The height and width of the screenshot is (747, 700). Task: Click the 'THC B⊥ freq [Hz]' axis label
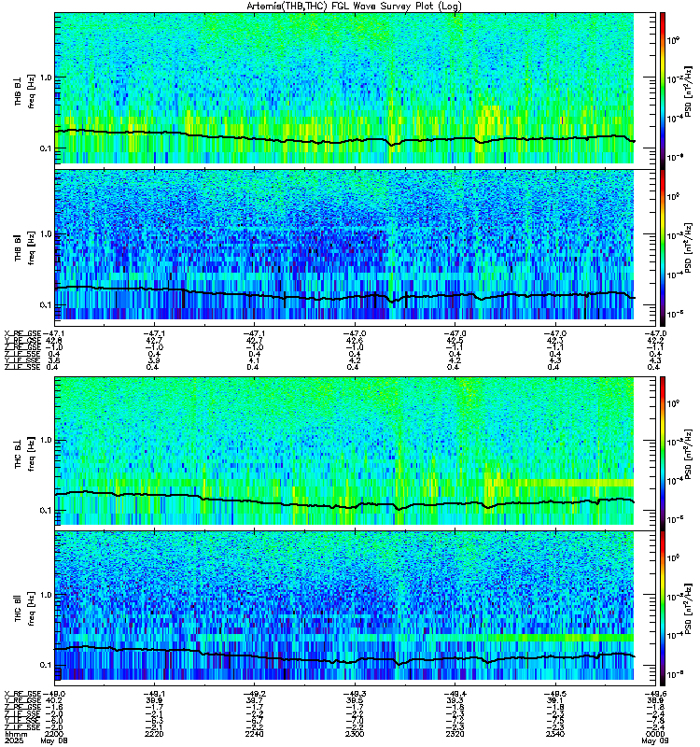[x=24, y=454]
